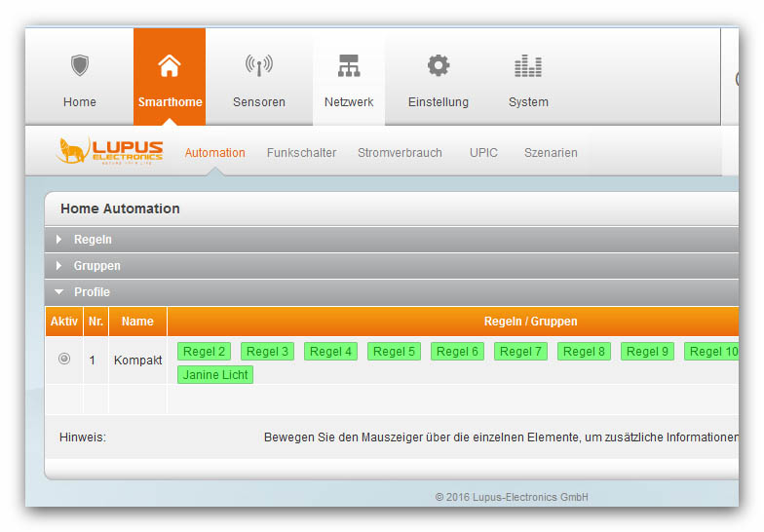Select the Automation tab

click(214, 153)
